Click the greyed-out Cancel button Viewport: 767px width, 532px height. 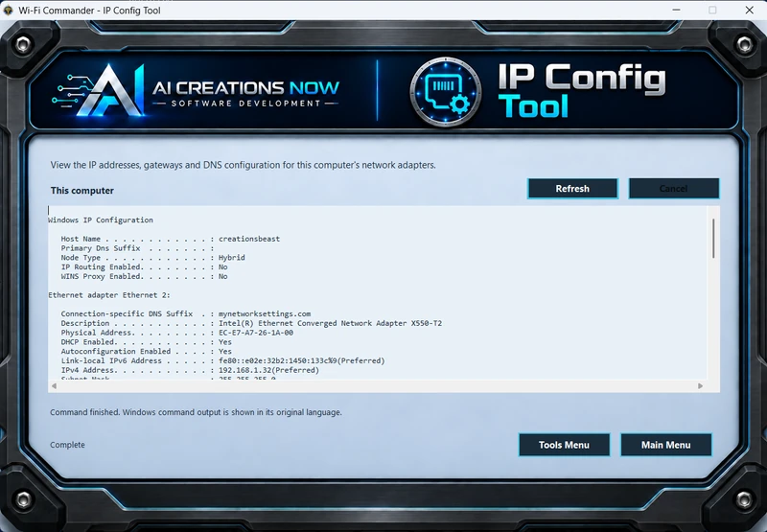[674, 189]
